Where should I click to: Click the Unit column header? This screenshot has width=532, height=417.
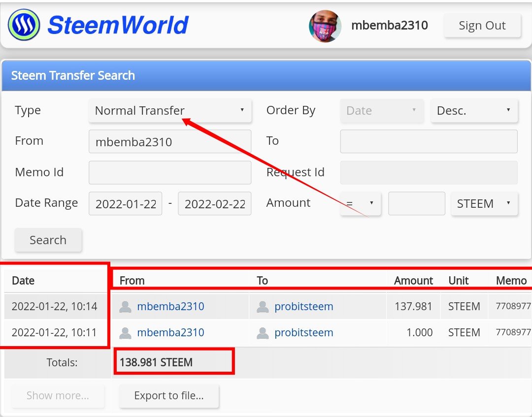coord(459,281)
